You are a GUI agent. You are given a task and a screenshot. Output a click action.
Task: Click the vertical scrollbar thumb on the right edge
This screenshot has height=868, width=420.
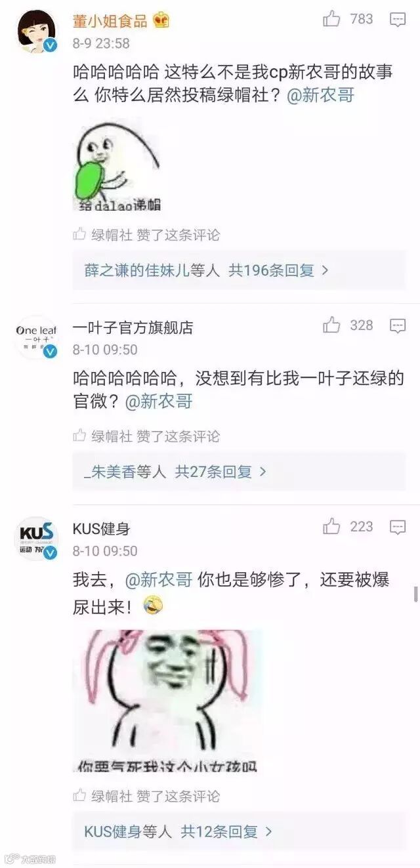point(415,594)
